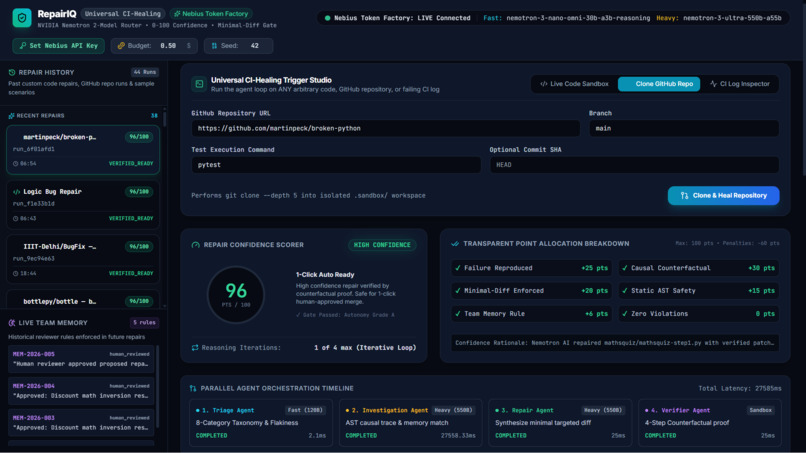Open the bottlepy/bottle run entry
This screenshot has height=453, width=806.
(83, 299)
